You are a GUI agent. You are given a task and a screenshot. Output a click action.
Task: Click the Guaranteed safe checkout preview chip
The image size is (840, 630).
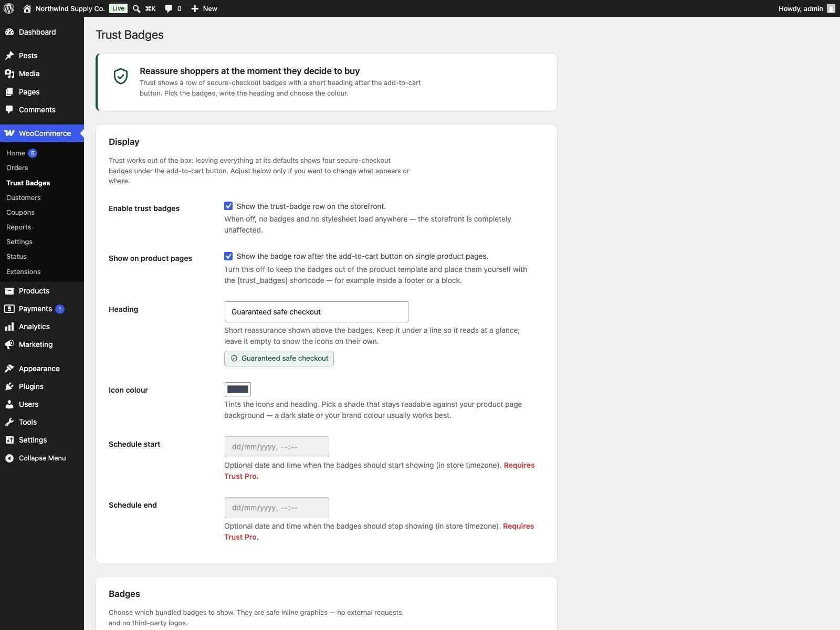pos(279,359)
